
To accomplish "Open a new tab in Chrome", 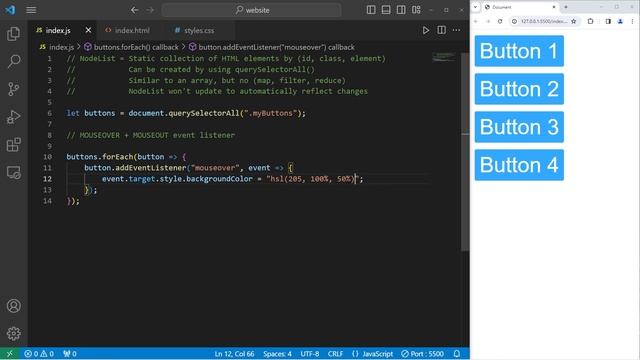I will click(x=566, y=7).
